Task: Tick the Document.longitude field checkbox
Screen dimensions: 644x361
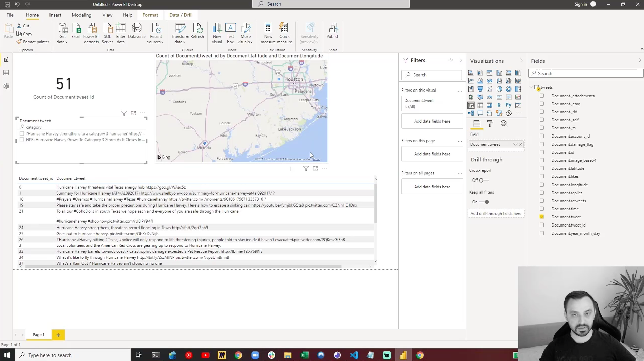Action: pos(542,185)
